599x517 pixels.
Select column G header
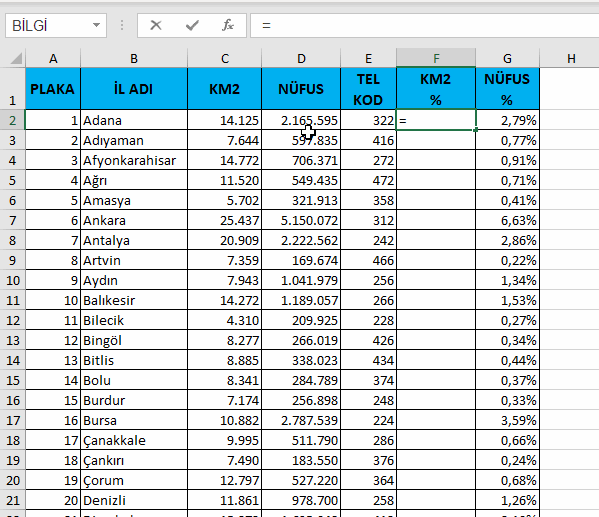tap(507, 58)
